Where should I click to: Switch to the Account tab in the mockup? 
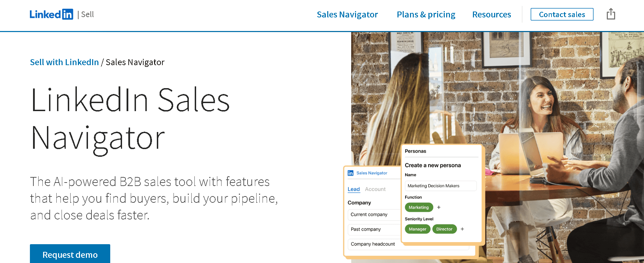pyautogui.click(x=375, y=189)
